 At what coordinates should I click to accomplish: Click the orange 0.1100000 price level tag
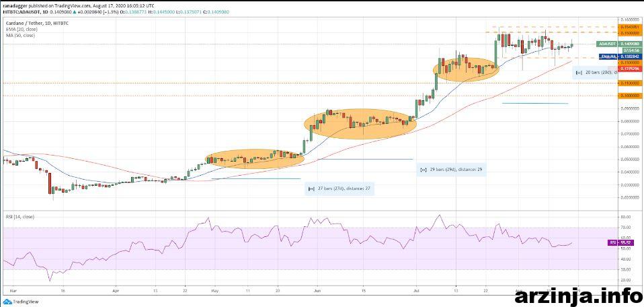click(x=629, y=83)
